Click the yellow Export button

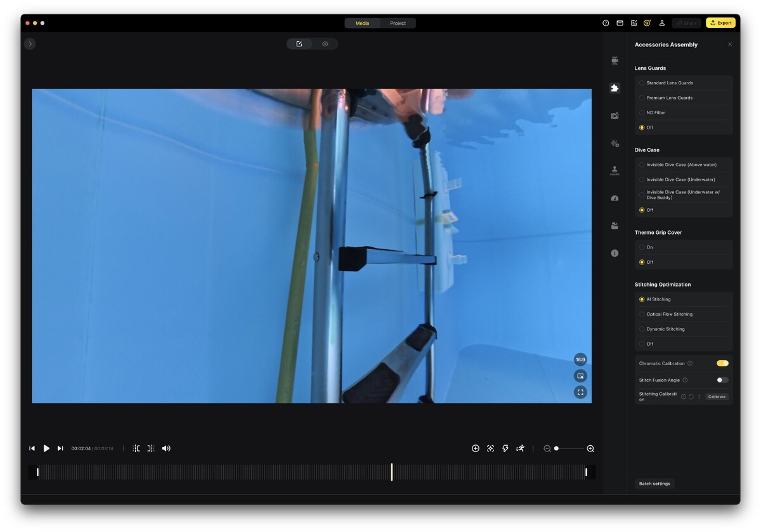click(x=720, y=23)
